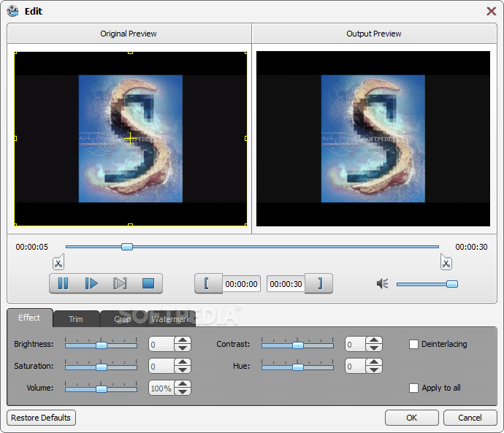Open the Crop tab

123,319
